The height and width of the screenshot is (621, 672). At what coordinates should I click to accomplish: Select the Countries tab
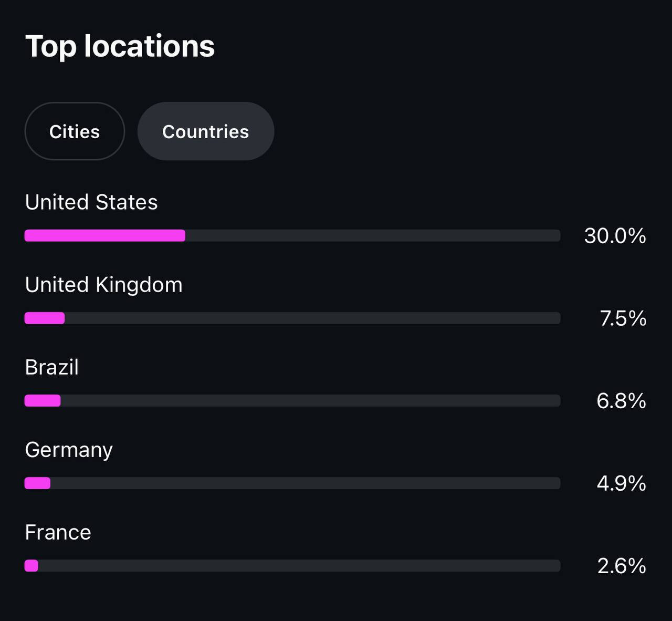click(x=206, y=131)
